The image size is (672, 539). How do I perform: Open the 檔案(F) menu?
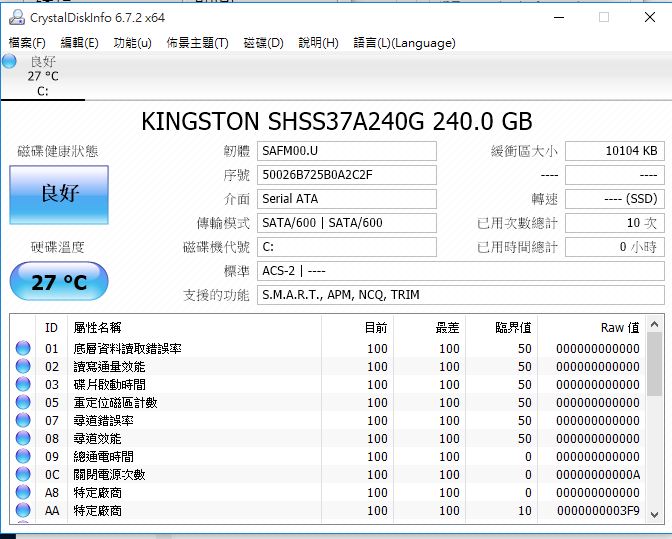pos(27,43)
